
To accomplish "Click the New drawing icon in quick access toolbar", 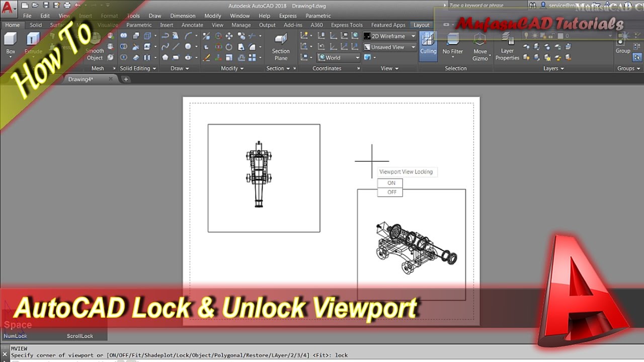I will [x=25, y=6].
